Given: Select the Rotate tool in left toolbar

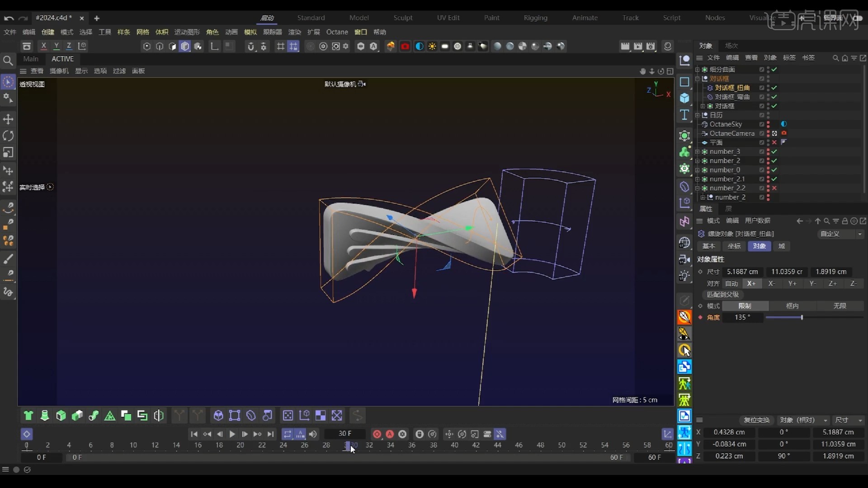Looking at the screenshot, I should click(x=8, y=136).
